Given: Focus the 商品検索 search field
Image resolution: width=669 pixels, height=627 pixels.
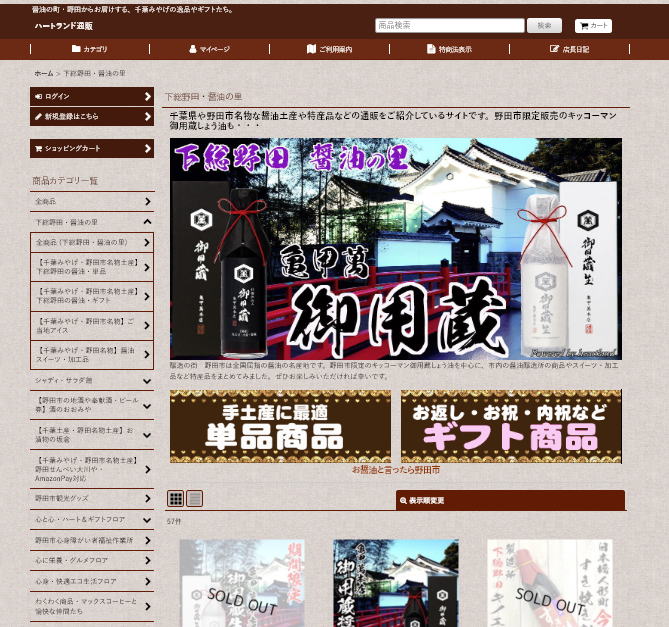Looking at the screenshot, I should [450, 26].
